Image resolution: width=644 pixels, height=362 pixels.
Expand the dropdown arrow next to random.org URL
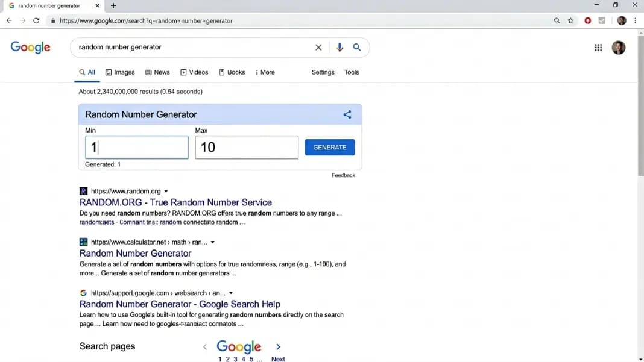[166, 192]
